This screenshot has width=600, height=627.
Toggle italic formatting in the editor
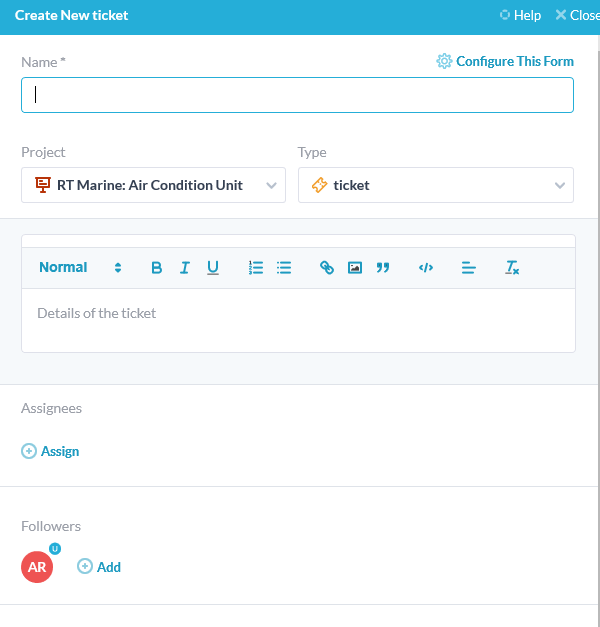[185, 268]
